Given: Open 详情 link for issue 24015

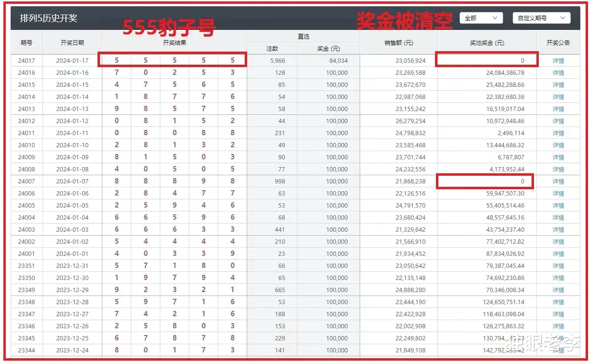Looking at the screenshot, I should click(558, 85).
